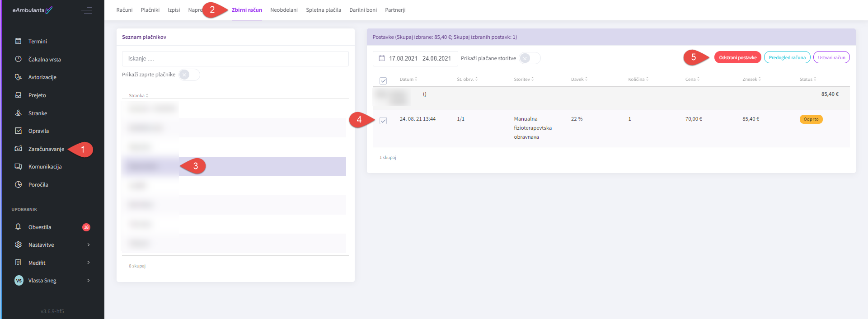Toggle Prikaži zaprte plačnike switch
Screen dimensions: 868x319
pyautogui.click(x=189, y=75)
